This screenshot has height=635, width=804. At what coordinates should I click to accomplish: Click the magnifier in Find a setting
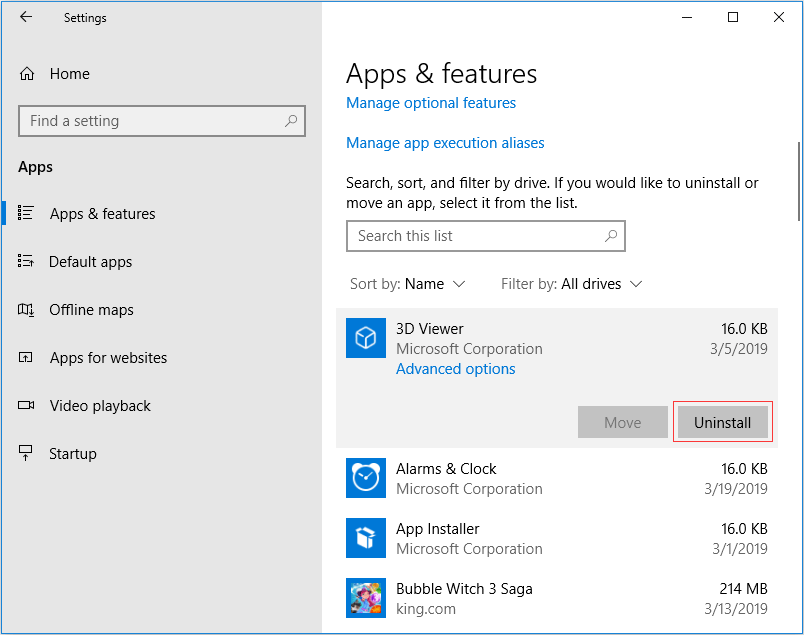(291, 121)
